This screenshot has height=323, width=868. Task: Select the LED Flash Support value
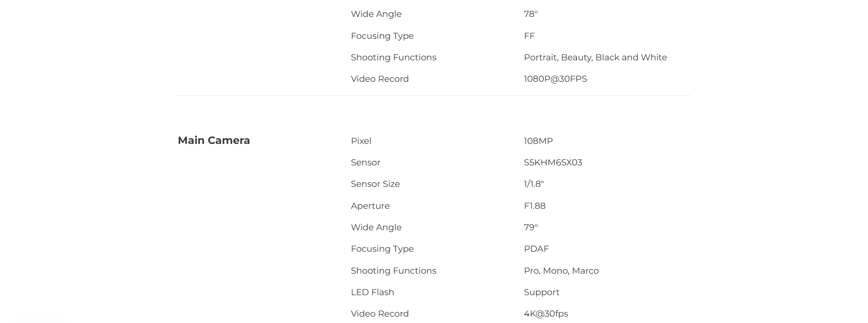point(541,292)
